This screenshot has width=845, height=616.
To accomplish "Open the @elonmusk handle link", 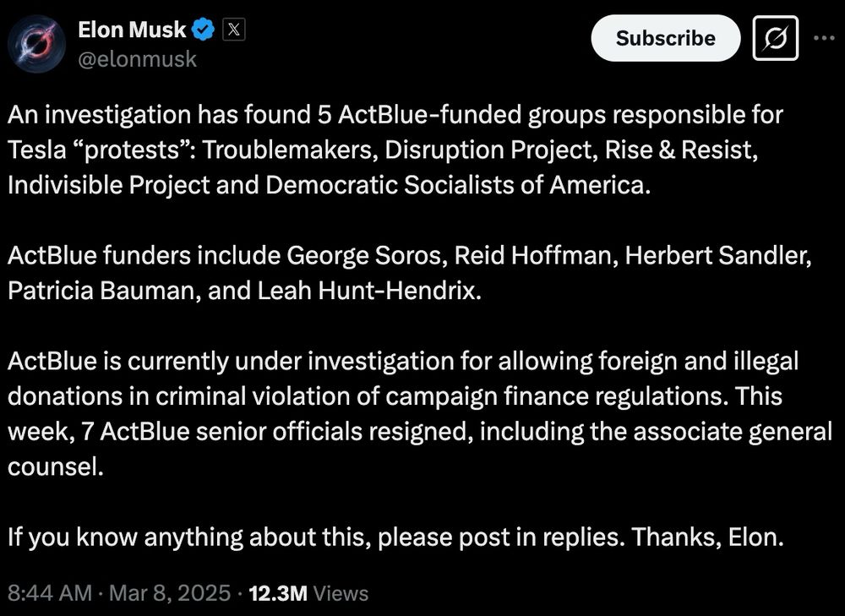I will click(x=137, y=57).
